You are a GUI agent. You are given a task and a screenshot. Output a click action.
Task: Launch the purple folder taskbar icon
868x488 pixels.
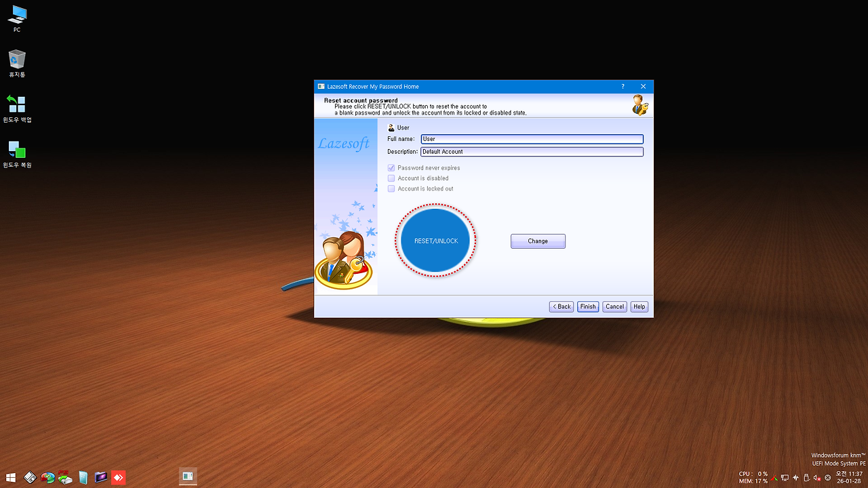tap(101, 477)
